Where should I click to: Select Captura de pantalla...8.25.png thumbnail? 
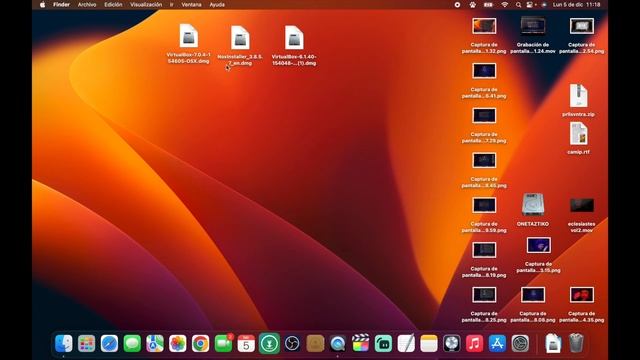tap(484, 295)
